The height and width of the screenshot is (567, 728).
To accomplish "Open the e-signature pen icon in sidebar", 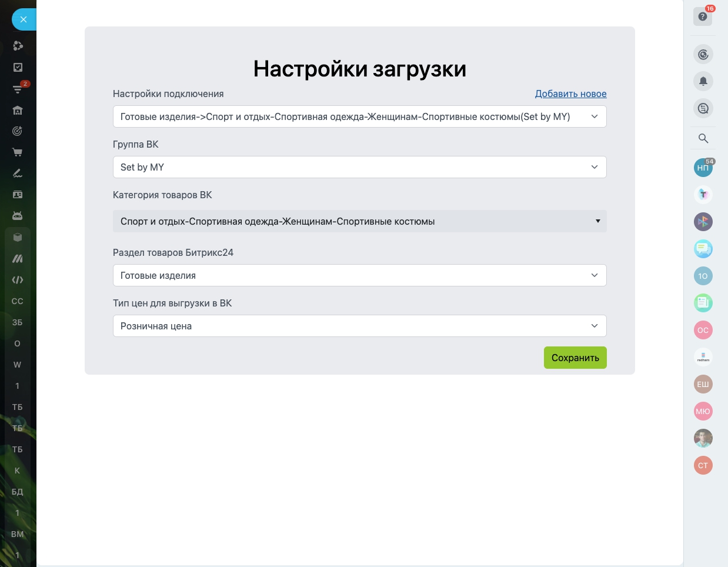I will coord(18,174).
